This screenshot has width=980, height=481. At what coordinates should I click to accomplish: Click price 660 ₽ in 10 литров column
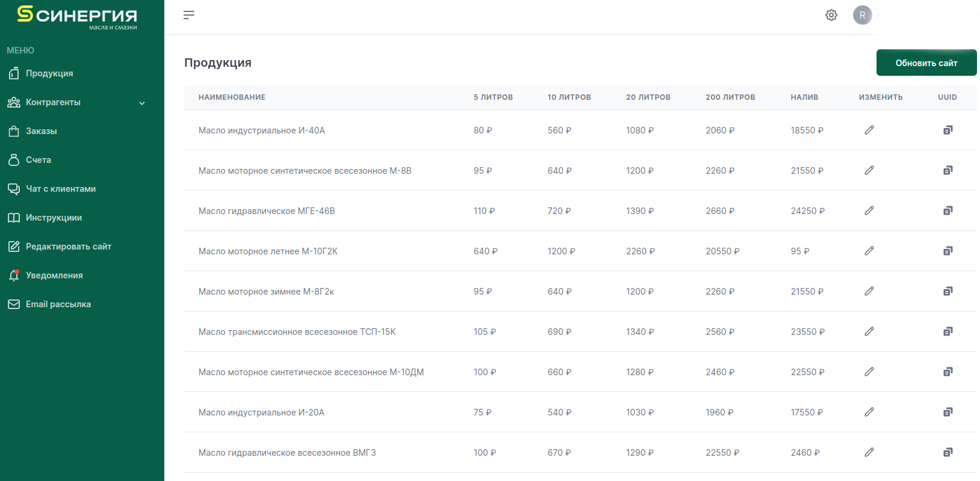click(x=559, y=372)
